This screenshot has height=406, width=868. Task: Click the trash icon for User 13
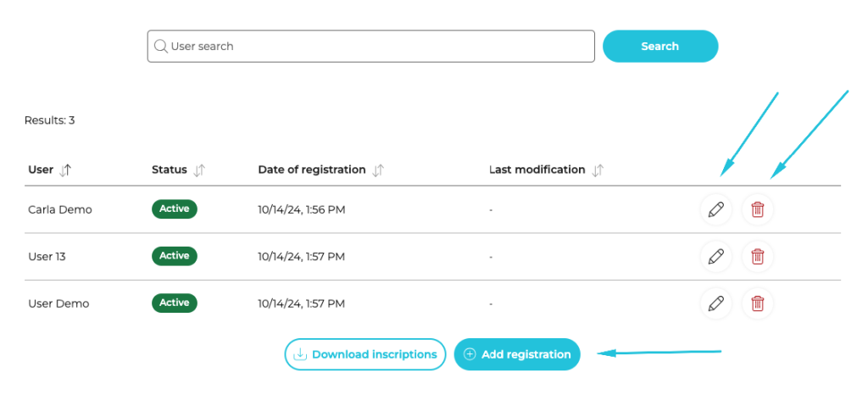pyautogui.click(x=758, y=256)
